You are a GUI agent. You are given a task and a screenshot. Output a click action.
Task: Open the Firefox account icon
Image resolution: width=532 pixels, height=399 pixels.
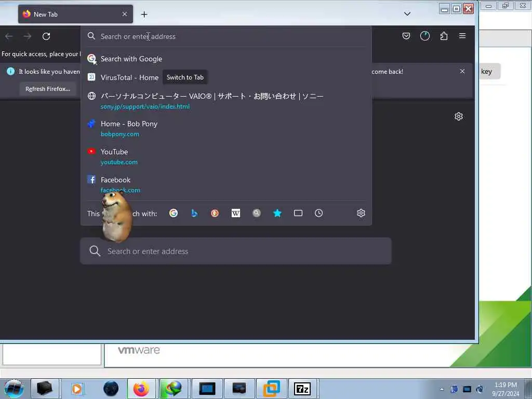[x=425, y=36]
